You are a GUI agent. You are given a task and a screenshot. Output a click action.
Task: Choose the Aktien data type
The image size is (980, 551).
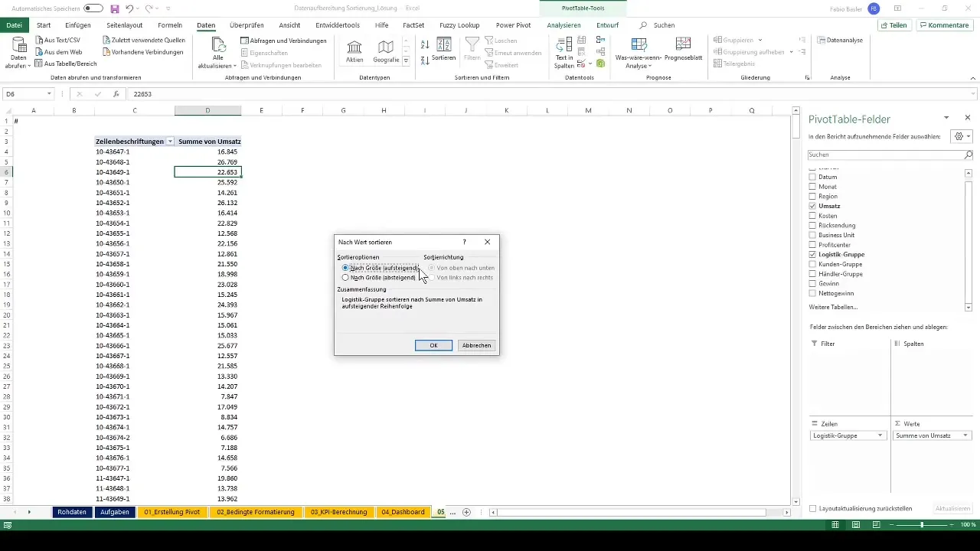tap(354, 51)
